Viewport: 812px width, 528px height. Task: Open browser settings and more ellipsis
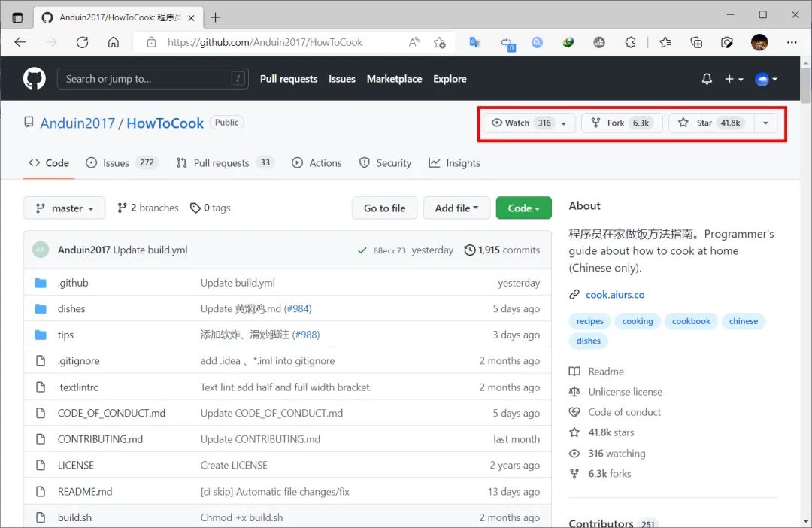791,42
